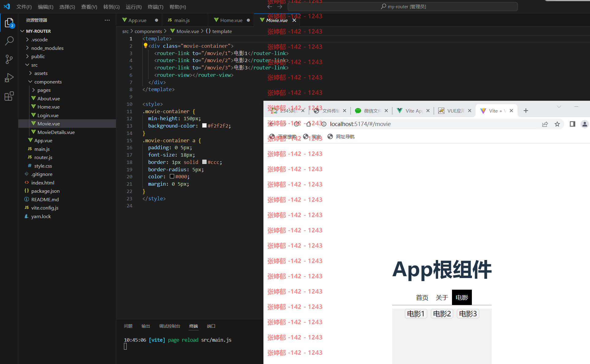Open package.json in the file tree
The width and height of the screenshot is (590, 364).
tap(45, 191)
